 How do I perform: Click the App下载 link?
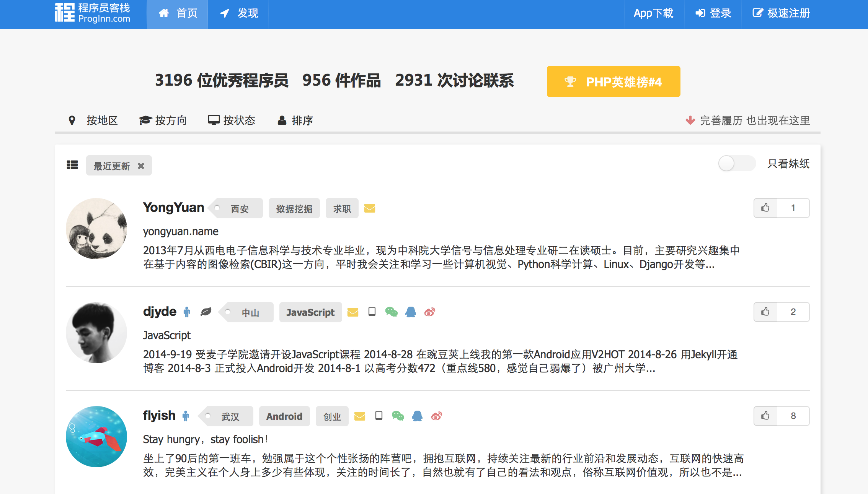tap(653, 14)
